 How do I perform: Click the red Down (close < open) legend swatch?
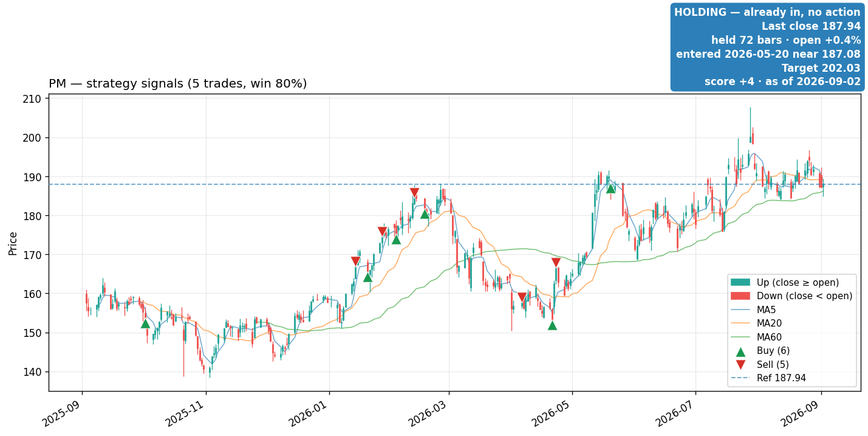[740, 296]
